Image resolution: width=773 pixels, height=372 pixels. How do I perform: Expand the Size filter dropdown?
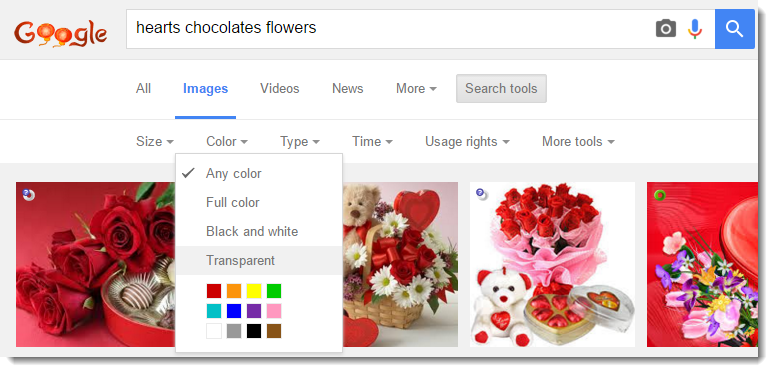(155, 141)
